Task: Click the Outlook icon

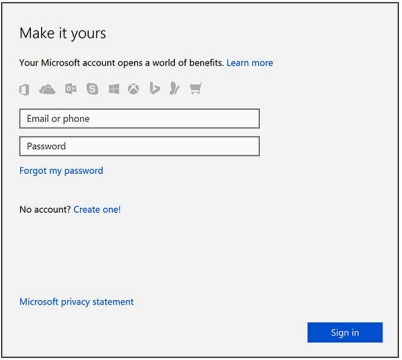Action: (70, 89)
